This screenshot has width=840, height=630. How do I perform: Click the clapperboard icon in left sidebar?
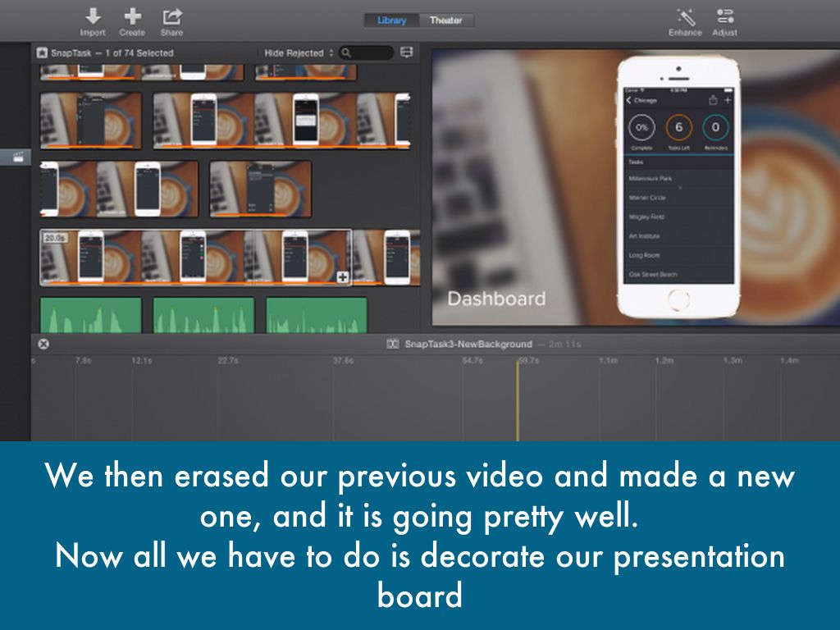point(15,157)
